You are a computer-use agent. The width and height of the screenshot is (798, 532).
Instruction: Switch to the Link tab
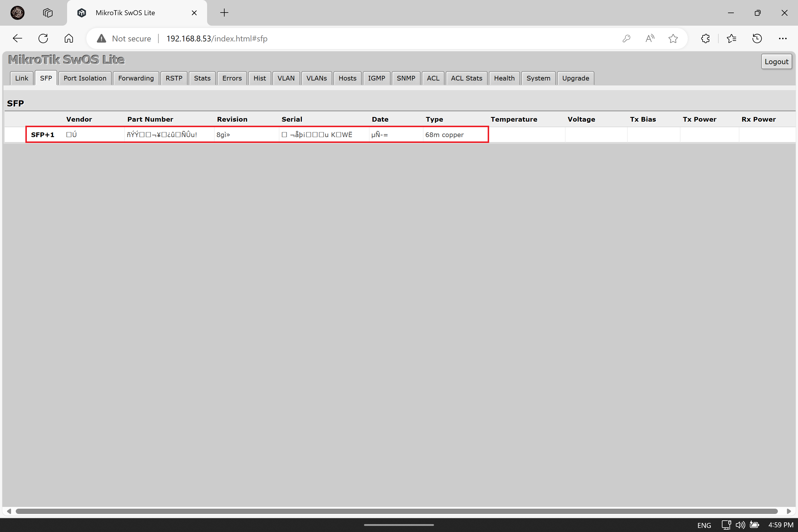click(x=22, y=78)
